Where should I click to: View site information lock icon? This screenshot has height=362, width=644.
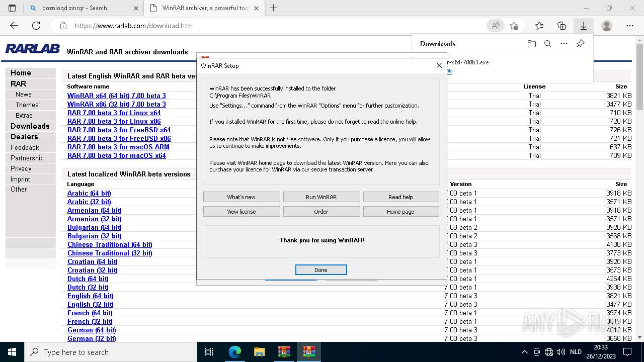click(63, 26)
